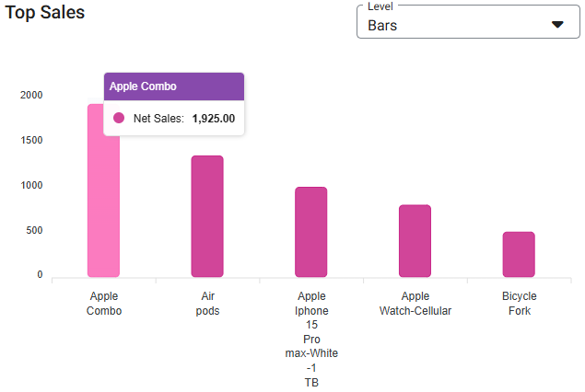This screenshot has width=585, height=392.
Task: Select the Air pods bar
Action: [207, 216]
